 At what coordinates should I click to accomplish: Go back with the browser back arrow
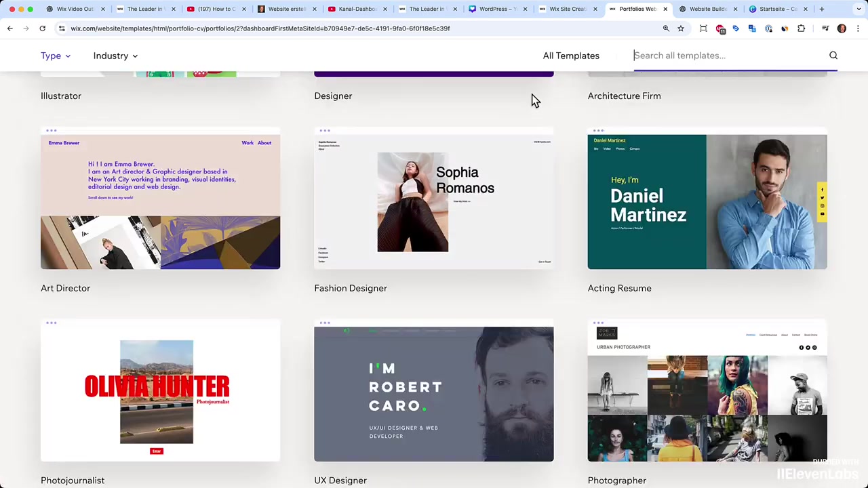tap(10, 28)
